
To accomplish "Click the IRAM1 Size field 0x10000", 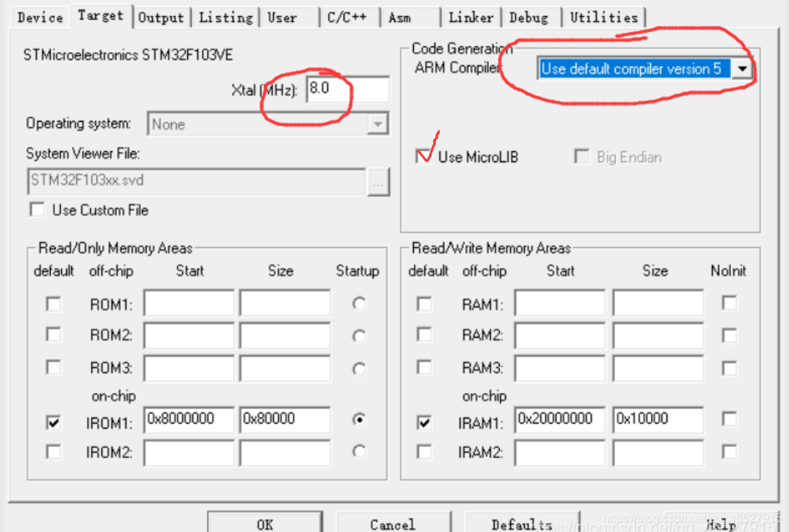I will click(x=658, y=420).
